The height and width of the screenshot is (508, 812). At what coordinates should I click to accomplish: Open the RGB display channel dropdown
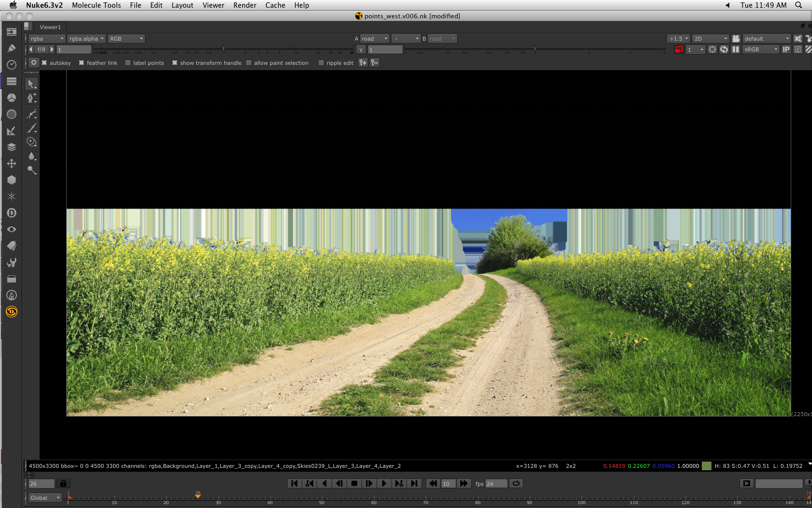pyautogui.click(x=126, y=39)
